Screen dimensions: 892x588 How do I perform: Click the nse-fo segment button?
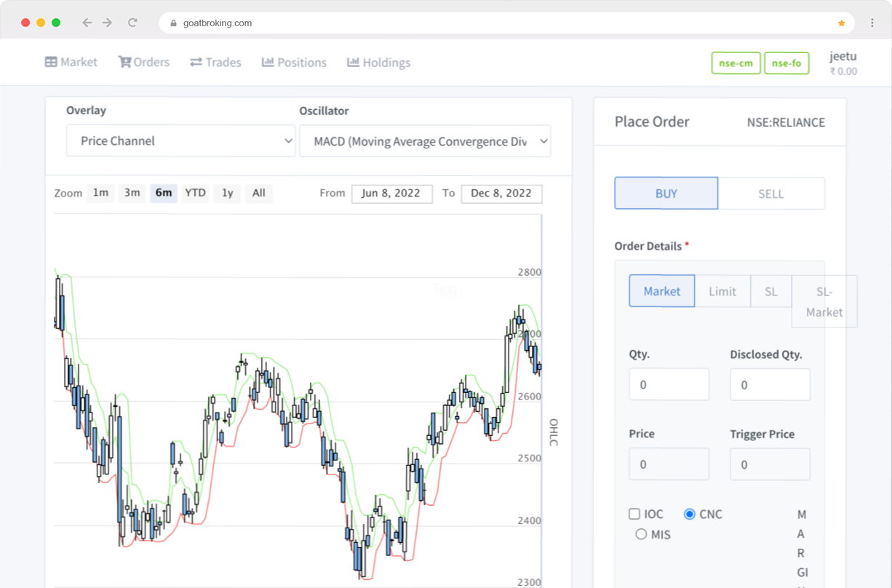coord(786,63)
